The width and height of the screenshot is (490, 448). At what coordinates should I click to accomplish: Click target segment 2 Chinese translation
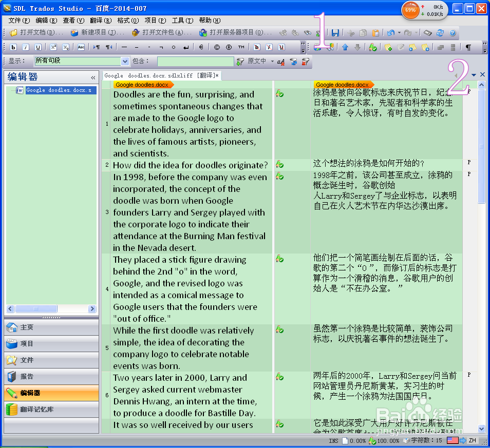tap(369, 163)
